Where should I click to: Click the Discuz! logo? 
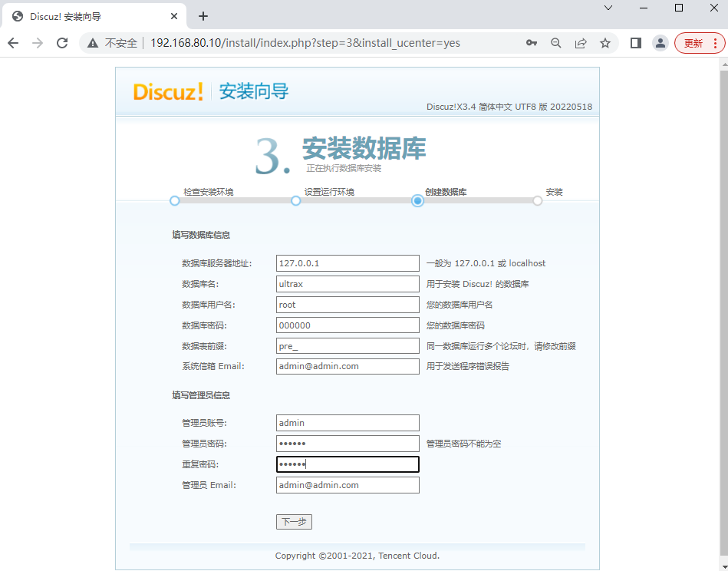pyautogui.click(x=168, y=91)
